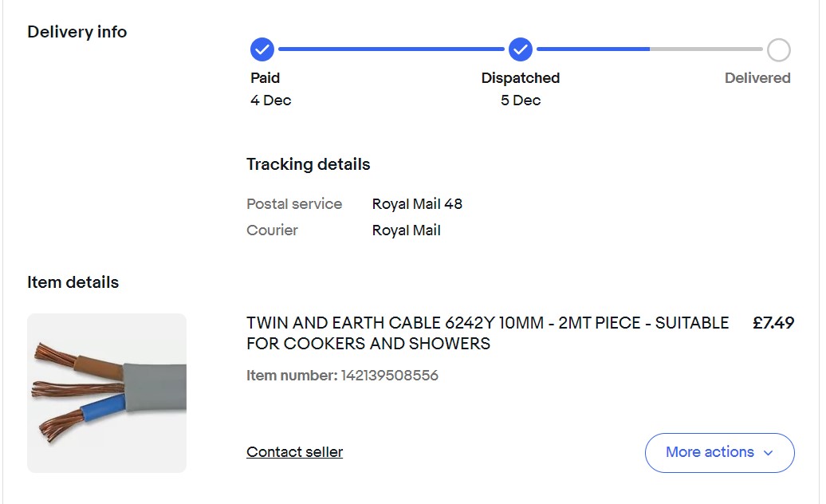The height and width of the screenshot is (504, 826).
Task: Click the Item details section heading
Action: [x=73, y=282]
